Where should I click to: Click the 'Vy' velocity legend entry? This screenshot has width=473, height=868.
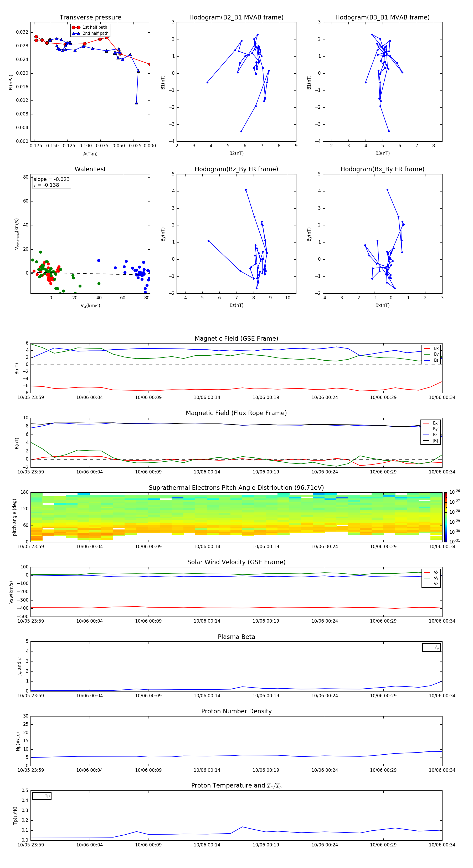431,578
